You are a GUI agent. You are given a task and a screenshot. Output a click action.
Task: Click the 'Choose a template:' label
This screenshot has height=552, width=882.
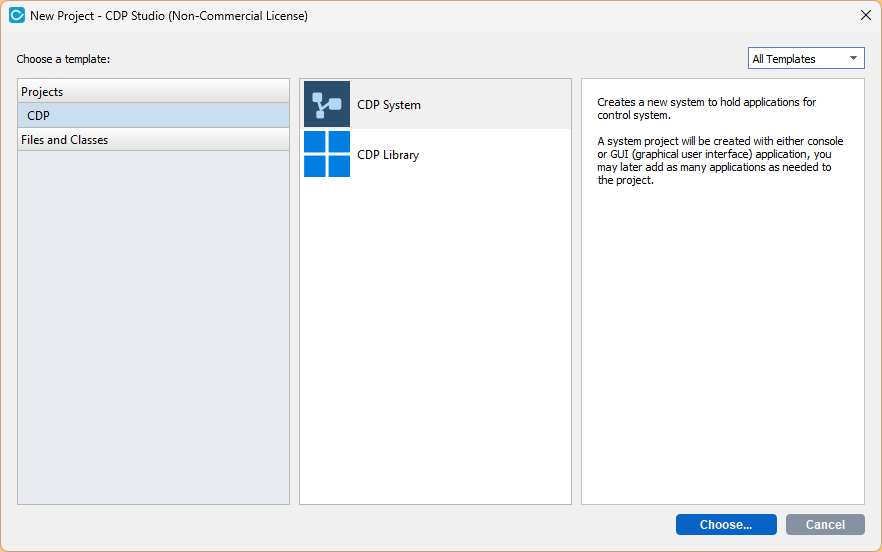click(x=63, y=59)
